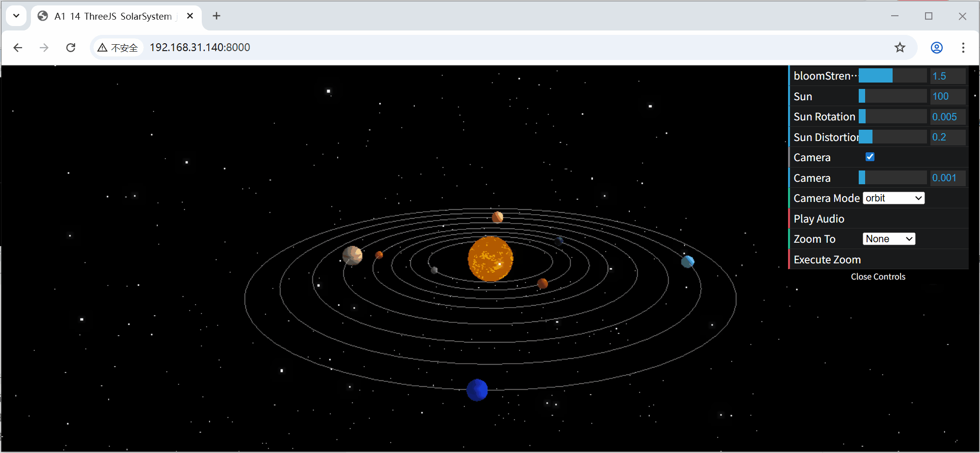Minimize the browser window
The image size is (980, 453).
[895, 16]
